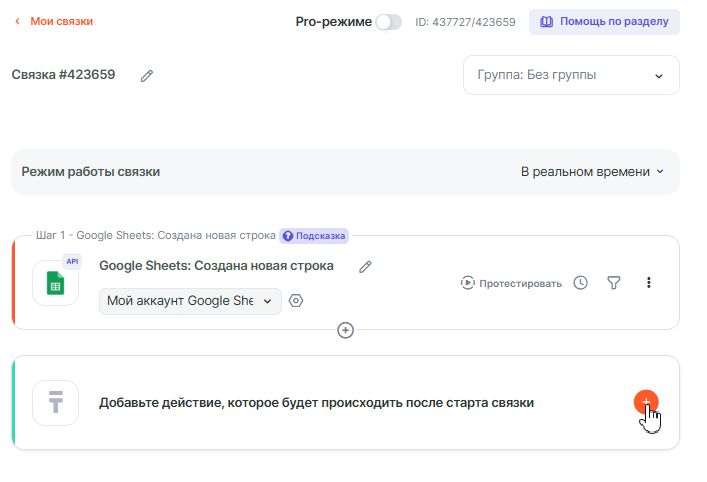Open the filter funnel icon
Viewport: 707px width, 482px height.
pyautogui.click(x=614, y=283)
